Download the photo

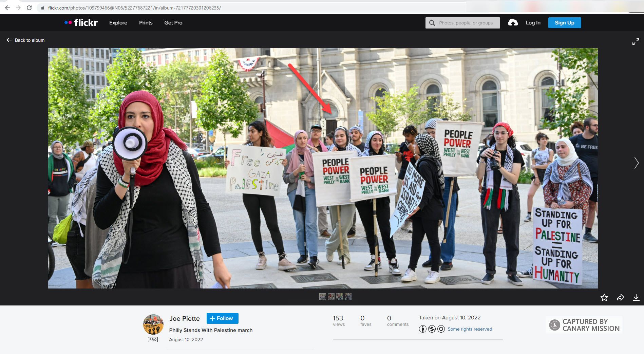tap(636, 298)
